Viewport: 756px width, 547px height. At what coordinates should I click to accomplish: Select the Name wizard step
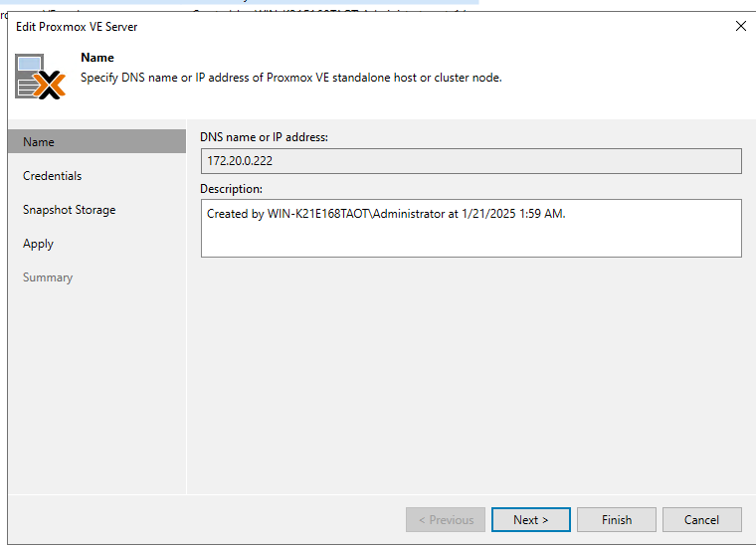96,141
